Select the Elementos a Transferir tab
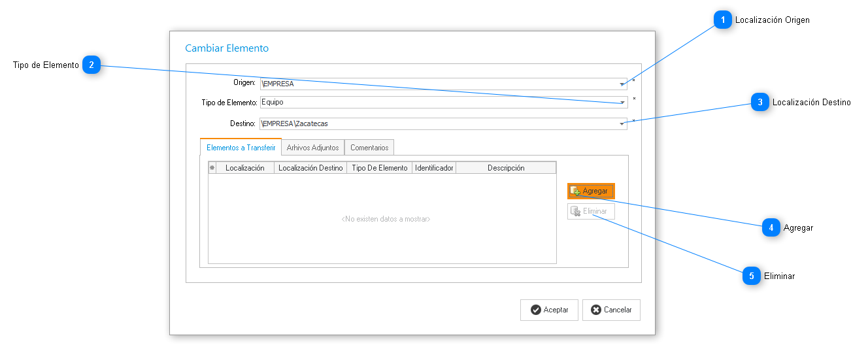This screenshot has height=347, width=868. (241, 148)
